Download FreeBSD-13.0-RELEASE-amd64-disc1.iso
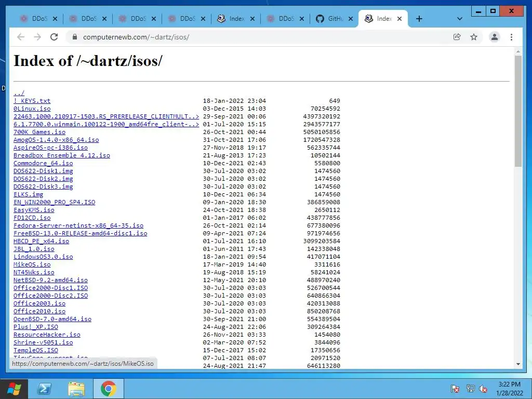This screenshot has height=399, width=532. click(x=81, y=233)
